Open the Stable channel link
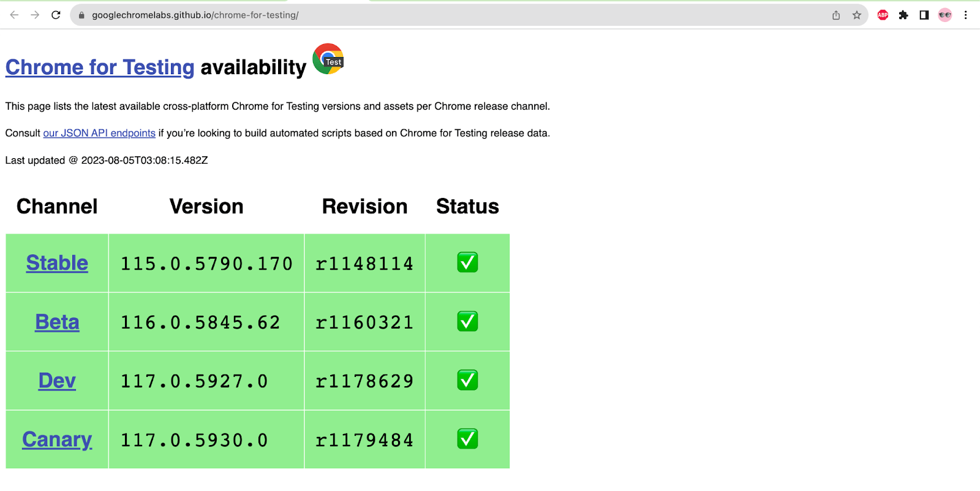 click(57, 263)
